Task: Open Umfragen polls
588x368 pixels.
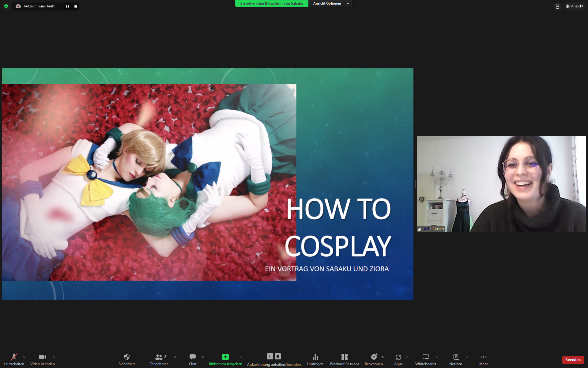Action: 315,359
